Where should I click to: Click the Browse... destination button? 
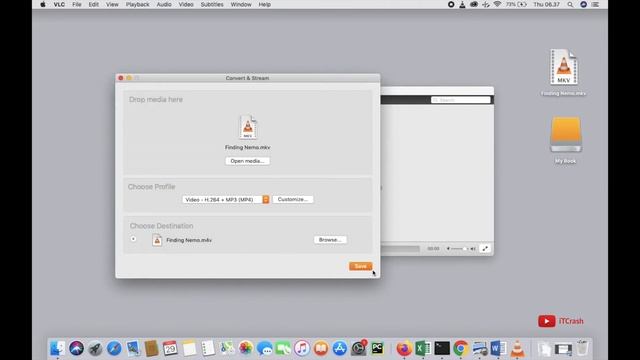point(330,240)
